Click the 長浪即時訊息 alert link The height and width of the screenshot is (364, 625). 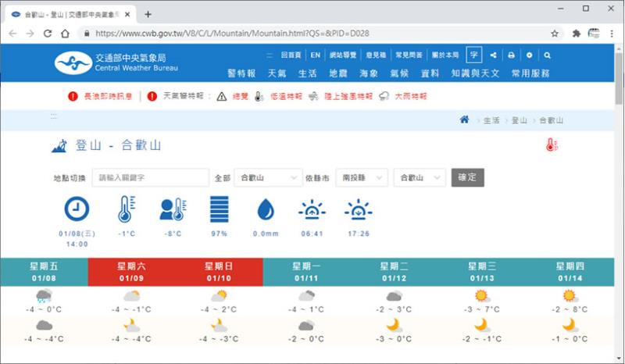pyautogui.click(x=108, y=97)
